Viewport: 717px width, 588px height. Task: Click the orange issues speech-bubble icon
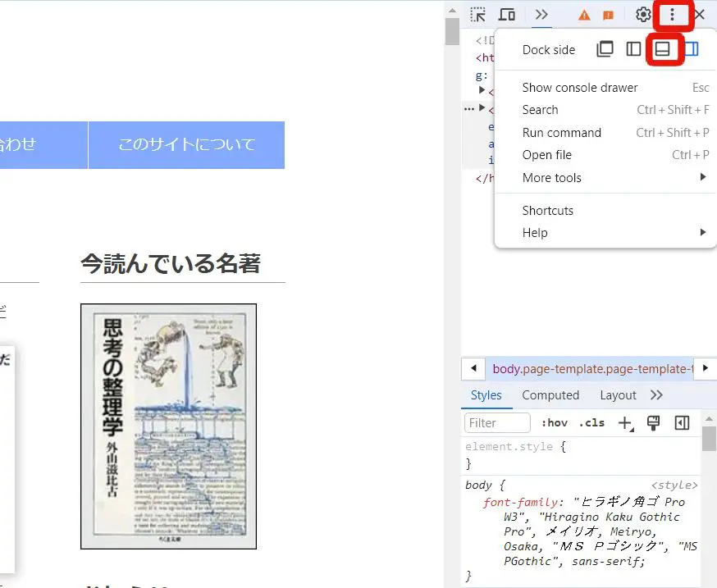tap(608, 16)
